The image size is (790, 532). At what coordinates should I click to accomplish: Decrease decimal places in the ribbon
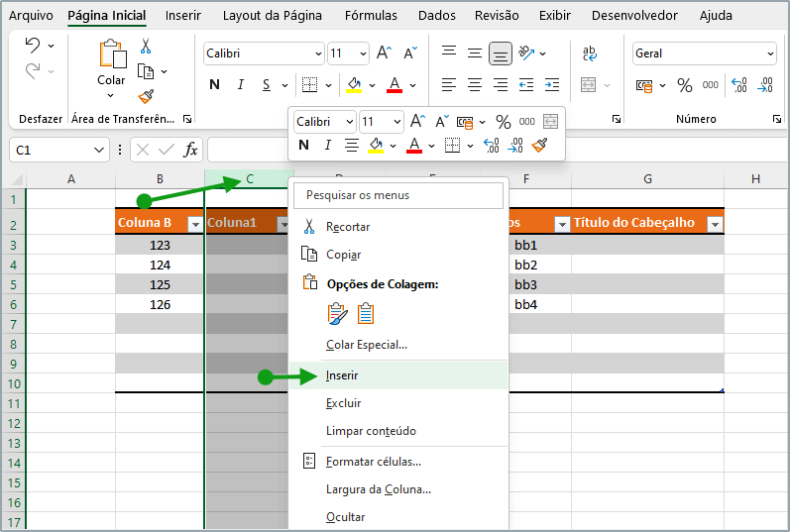click(765, 85)
